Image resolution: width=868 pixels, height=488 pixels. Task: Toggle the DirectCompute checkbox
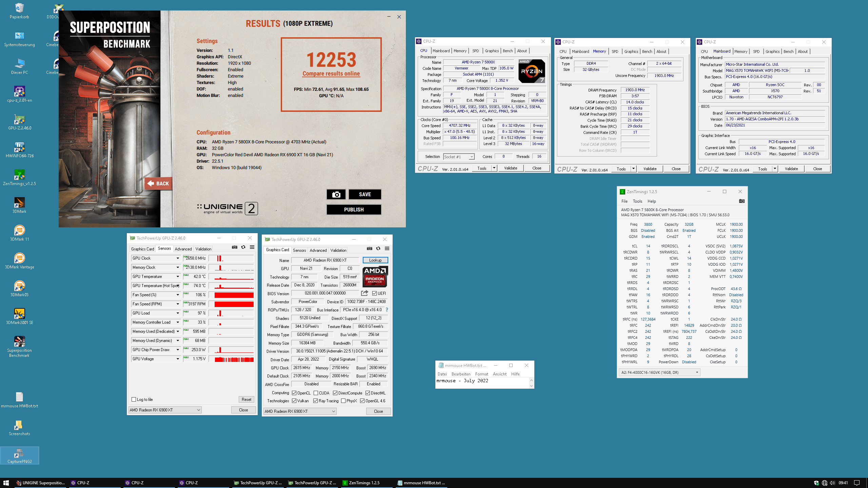pyautogui.click(x=335, y=393)
